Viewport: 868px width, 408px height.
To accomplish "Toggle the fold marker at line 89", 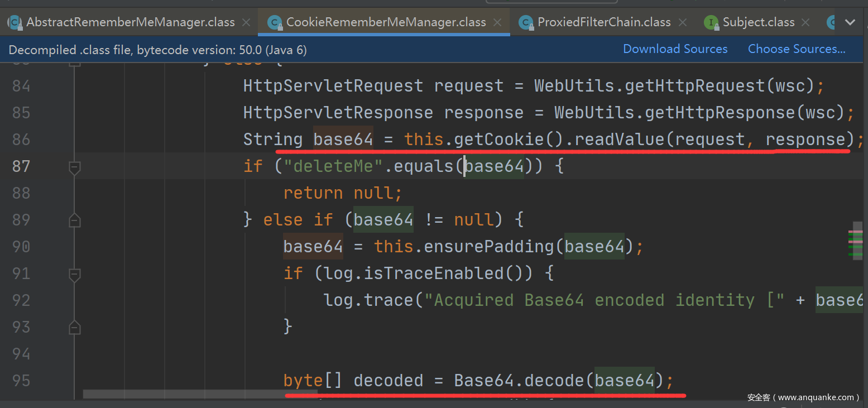I will [x=74, y=220].
